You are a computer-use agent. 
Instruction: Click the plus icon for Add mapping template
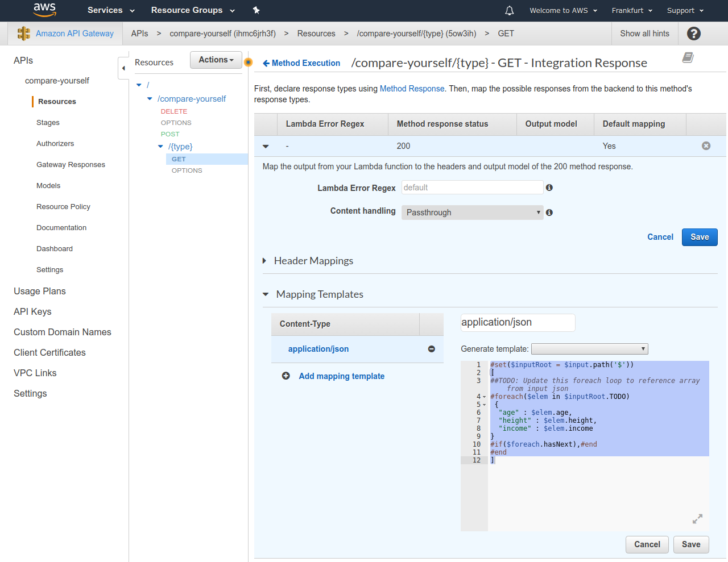pyautogui.click(x=286, y=376)
